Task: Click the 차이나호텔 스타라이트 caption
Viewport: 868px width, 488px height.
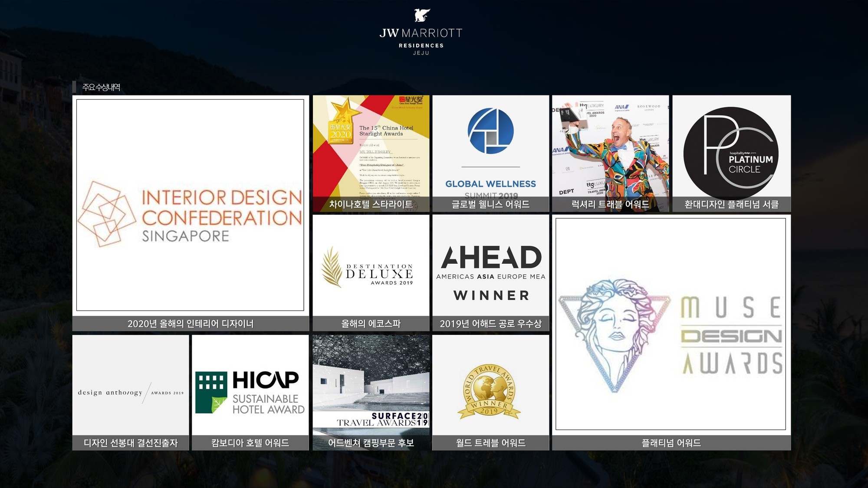Action: [371, 204]
